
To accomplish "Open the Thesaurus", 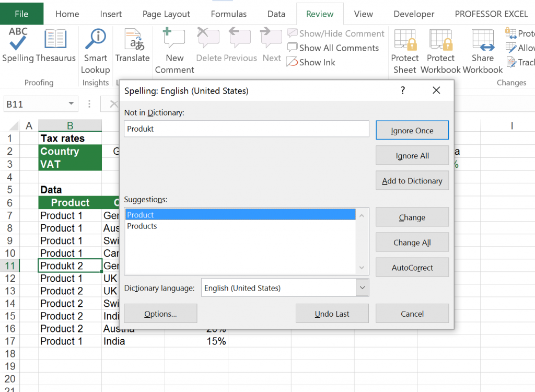I will (x=55, y=47).
